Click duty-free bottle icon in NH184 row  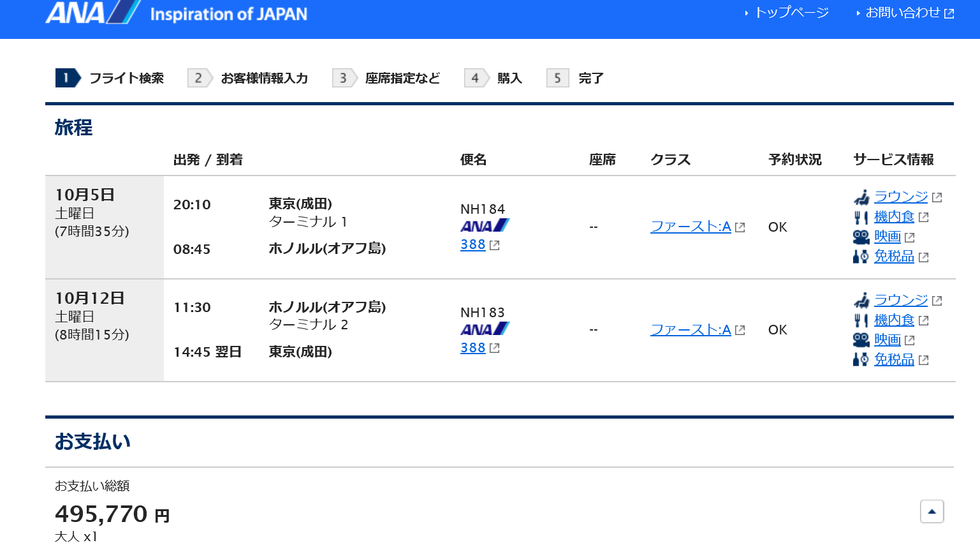click(x=861, y=257)
